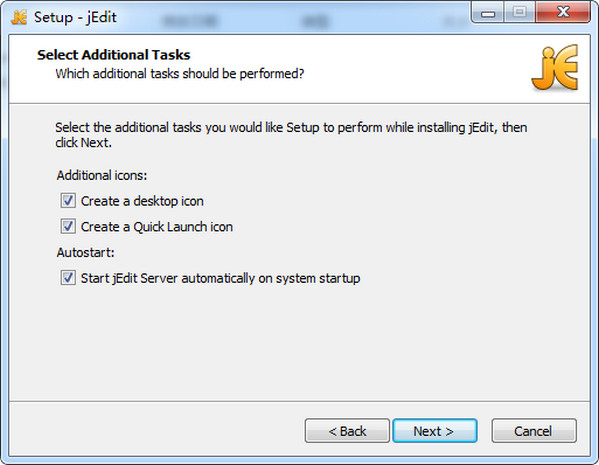The image size is (599, 465).
Task: Cancel the jEdit installation
Action: click(534, 431)
